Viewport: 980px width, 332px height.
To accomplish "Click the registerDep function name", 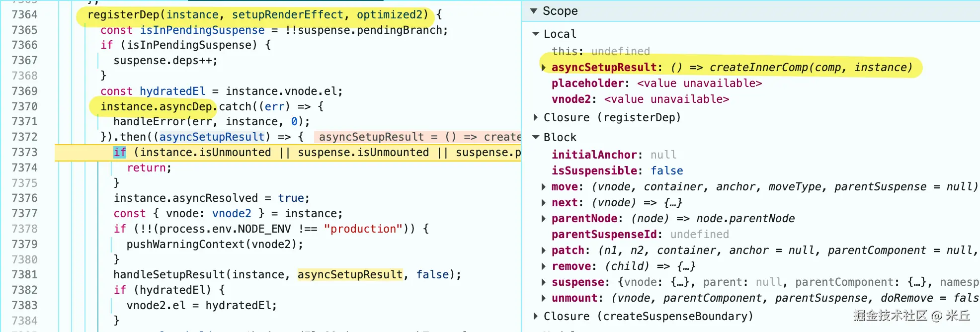I will 123,14.
